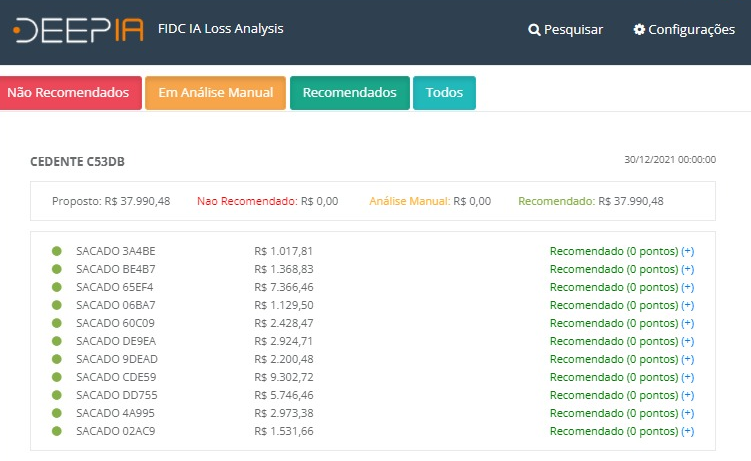Expand details (+) for SACADO DD755
The image size is (751, 461).
point(687,395)
